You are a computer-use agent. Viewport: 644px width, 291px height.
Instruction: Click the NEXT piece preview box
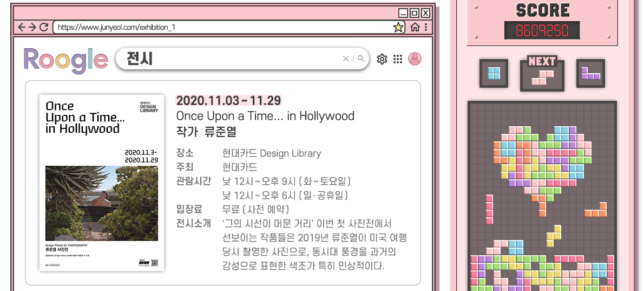542,74
